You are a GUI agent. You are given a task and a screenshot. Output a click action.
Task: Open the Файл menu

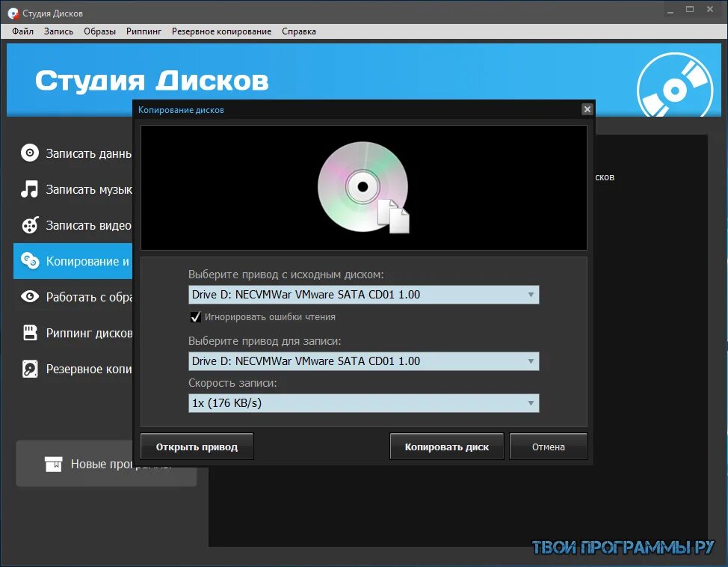22,31
